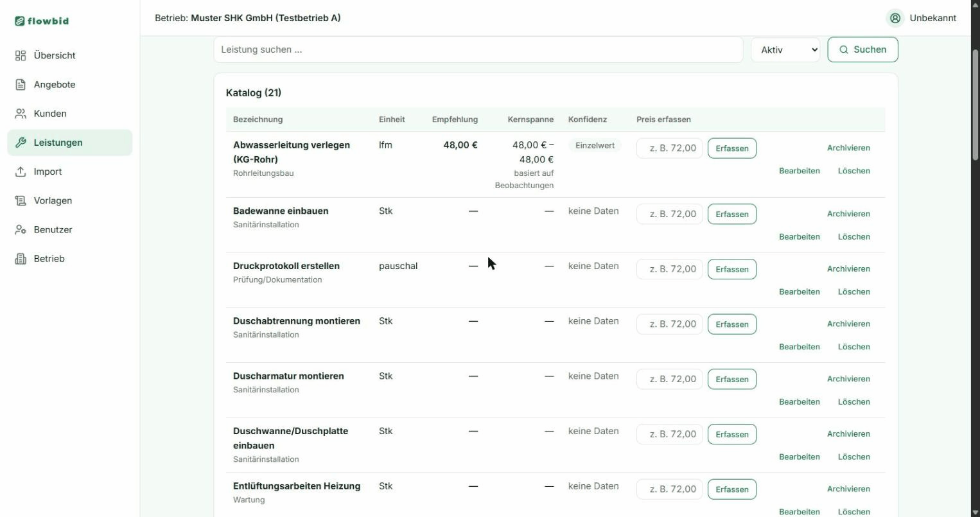Run the search with Suchen button
The height and width of the screenshot is (517, 980).
coord(862,49)
